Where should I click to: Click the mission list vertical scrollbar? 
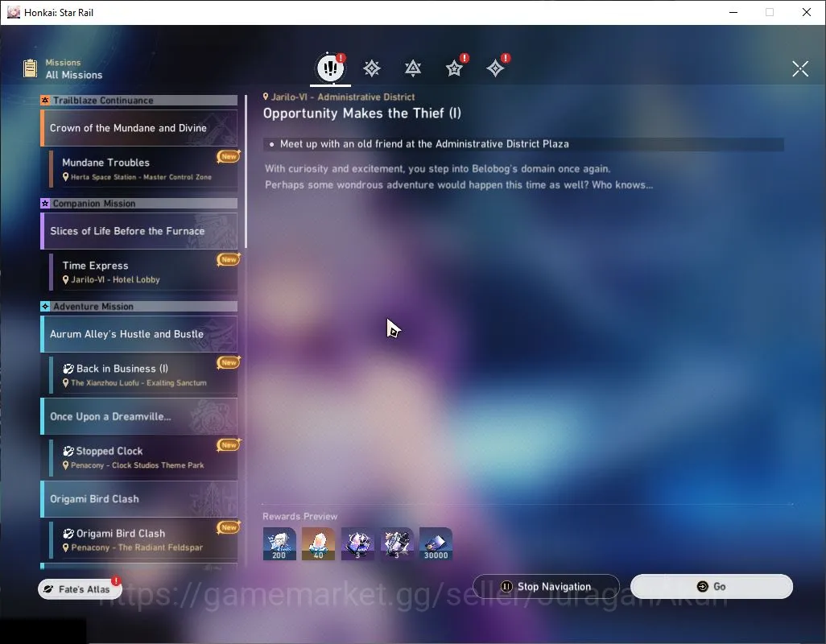(x=246, y=171)
